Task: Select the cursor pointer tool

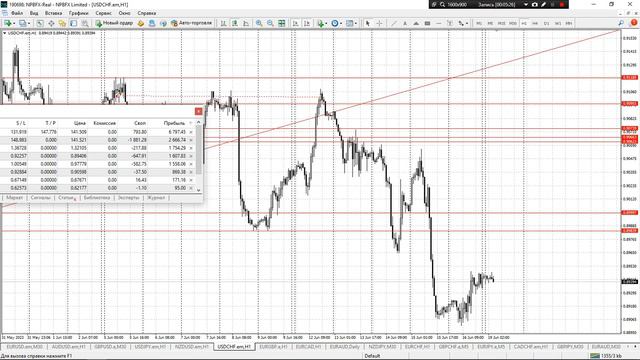Action: tap(367, 23)
